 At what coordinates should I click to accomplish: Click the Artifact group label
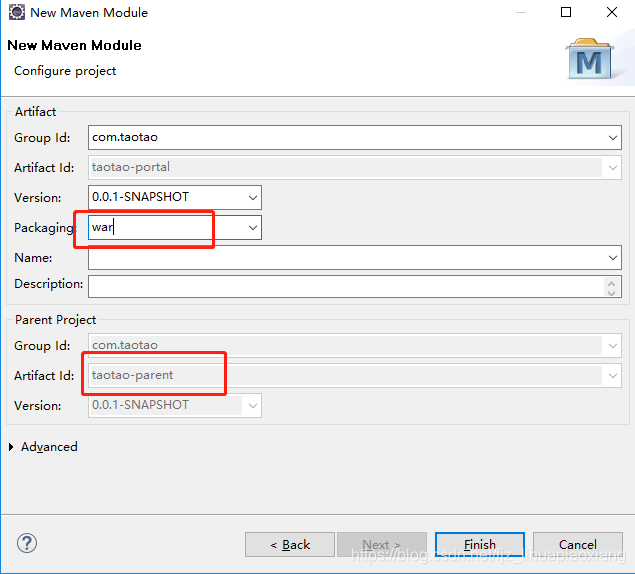pos(35,111)
